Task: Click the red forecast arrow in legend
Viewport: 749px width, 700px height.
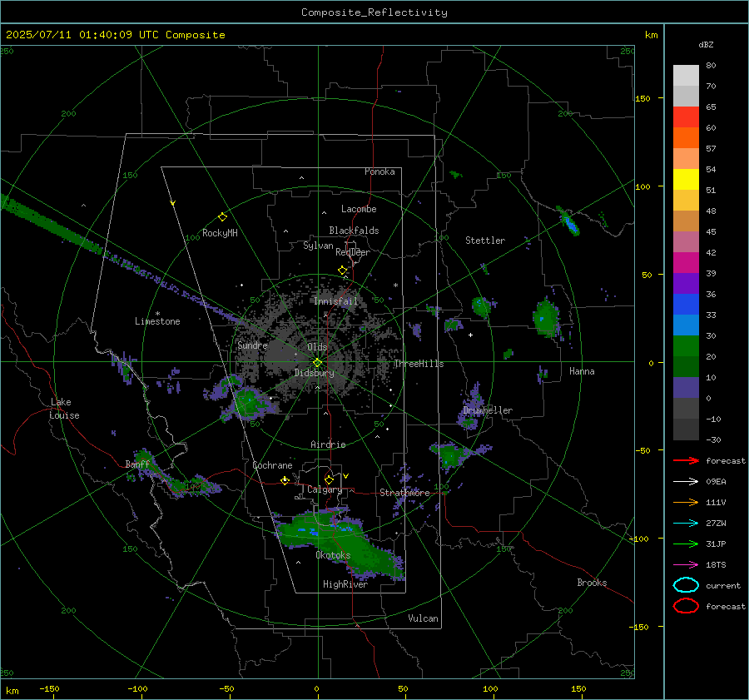Action: [x=686, y=460]
